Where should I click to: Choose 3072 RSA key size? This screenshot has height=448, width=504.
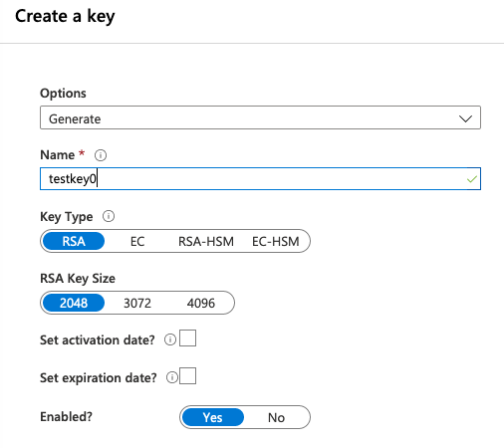click(x=137, y=303)
